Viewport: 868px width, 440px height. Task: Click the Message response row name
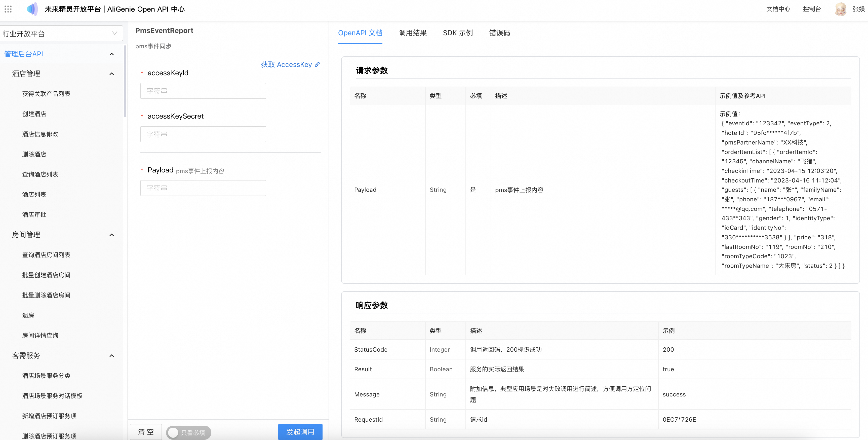[367, 394]
